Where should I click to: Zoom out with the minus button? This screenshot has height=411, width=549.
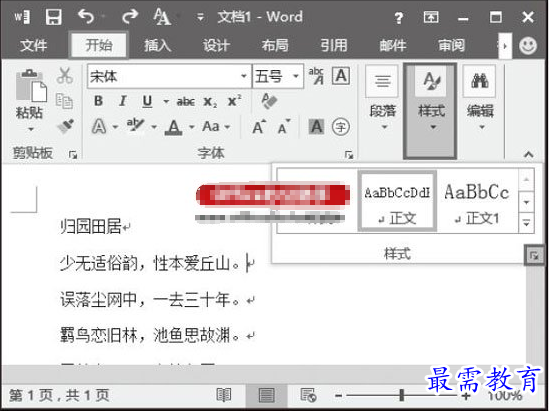click(338, 396)
